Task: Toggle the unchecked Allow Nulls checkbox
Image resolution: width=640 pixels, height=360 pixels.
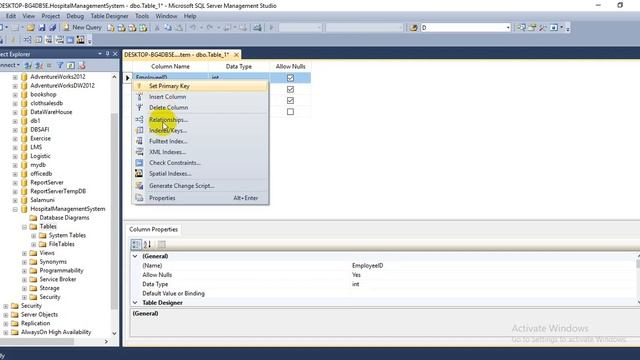Action: [x=290, y=111]
